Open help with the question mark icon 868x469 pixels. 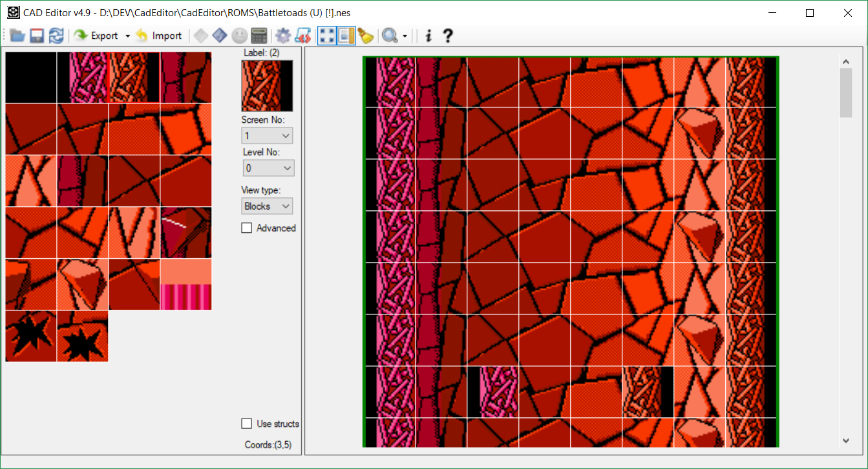pyautogui.click(x=447, y=36)
